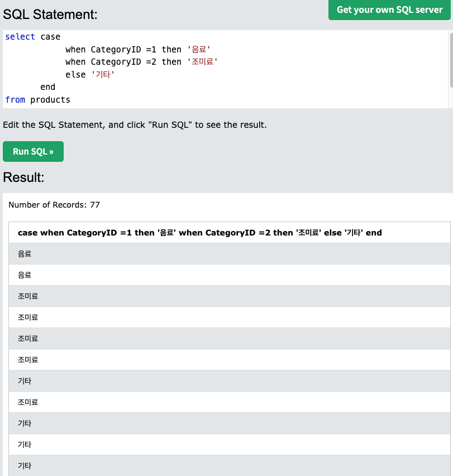This screenshot has width=453, height=476.
Task: Click the Run SQL button
Action: [x=32, y=151]
